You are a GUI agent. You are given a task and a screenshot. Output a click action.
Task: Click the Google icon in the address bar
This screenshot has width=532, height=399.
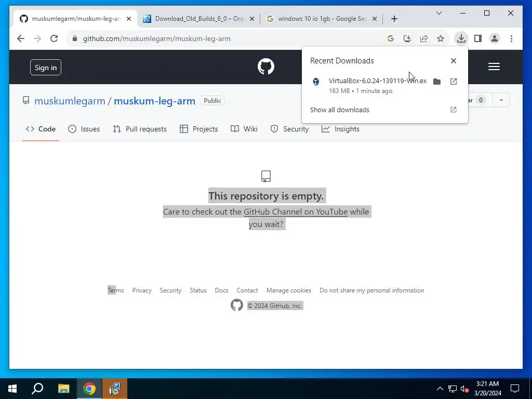[x=391, y=38]
